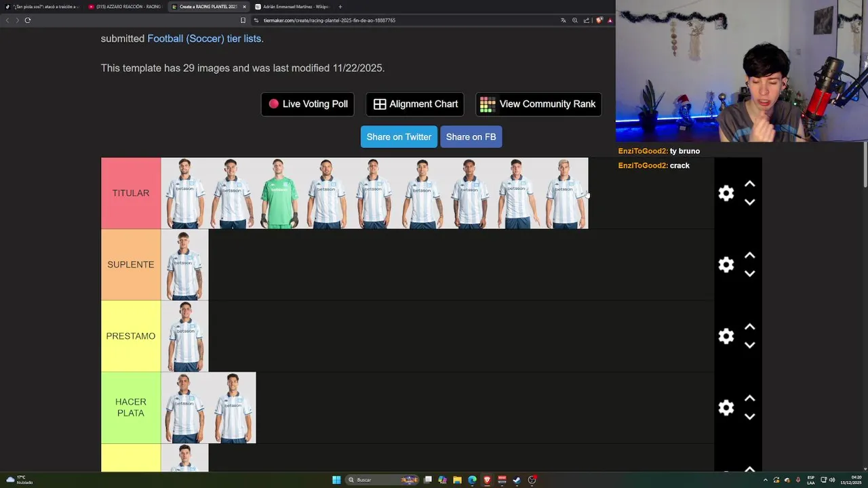Select second player in HACER PLATA row
The width and height of the screenshot is (868, 488).
click(x=232, y=407)
